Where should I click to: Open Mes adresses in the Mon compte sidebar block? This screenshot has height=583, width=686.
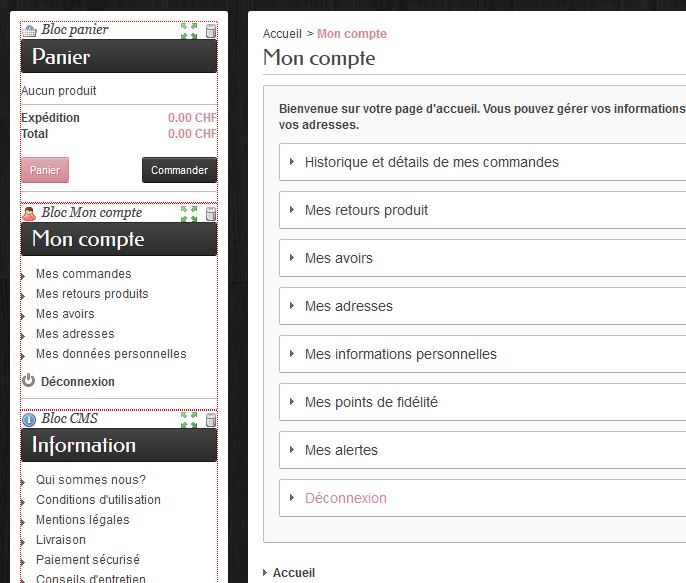pyautogui.click(x=75, y=334)
